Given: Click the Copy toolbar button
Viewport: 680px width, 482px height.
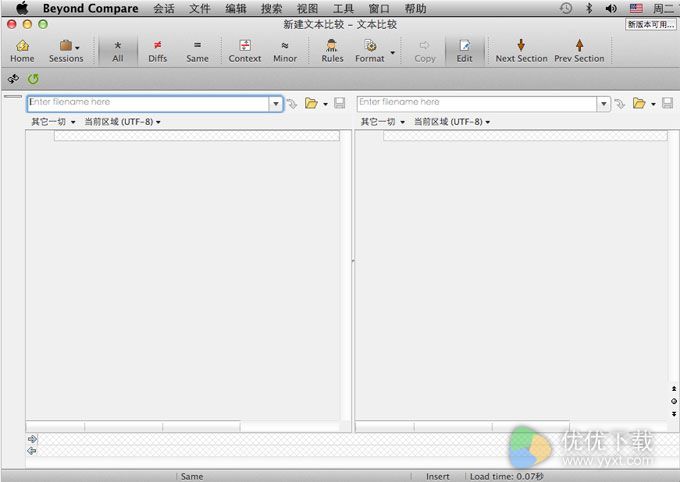Looking at the screenshot, I should [425, 51].
